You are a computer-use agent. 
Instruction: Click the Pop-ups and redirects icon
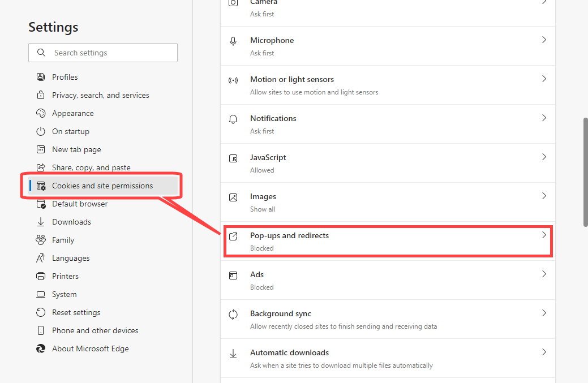[233, 236]
